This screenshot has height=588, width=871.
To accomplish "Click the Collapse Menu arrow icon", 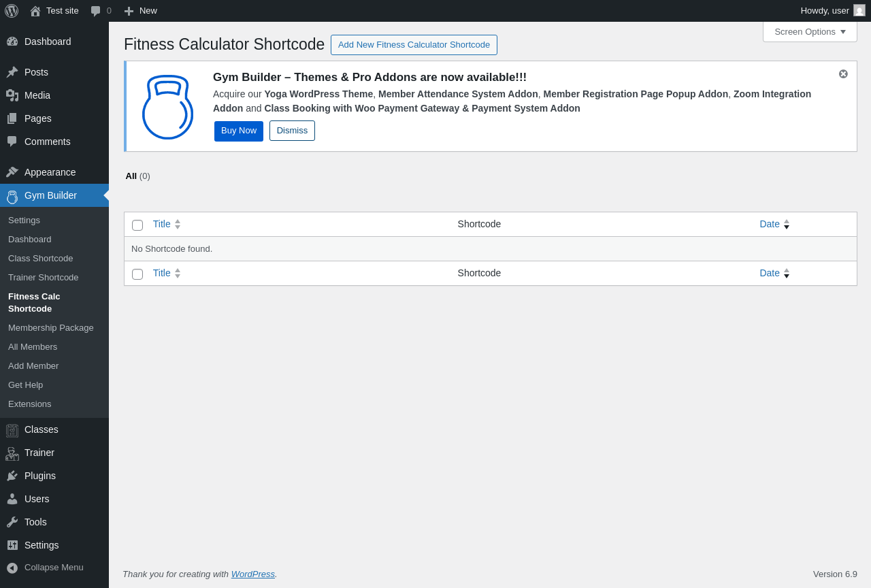I will point(12,568).
